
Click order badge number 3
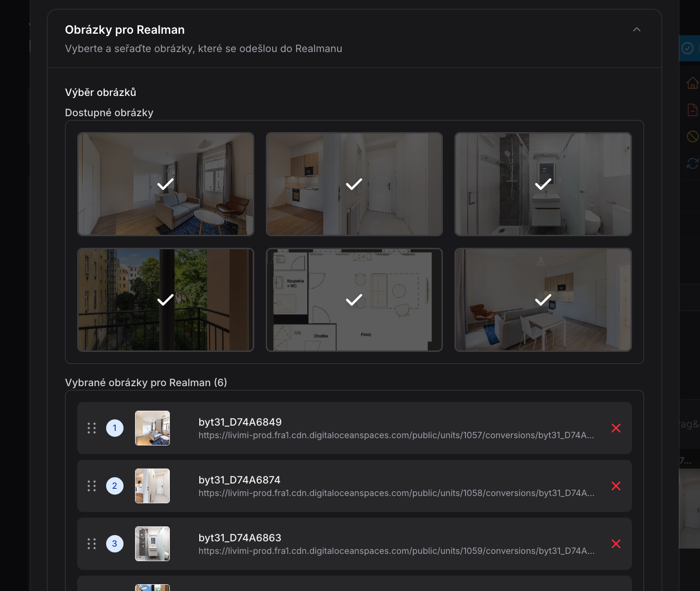tap(115, 544)
